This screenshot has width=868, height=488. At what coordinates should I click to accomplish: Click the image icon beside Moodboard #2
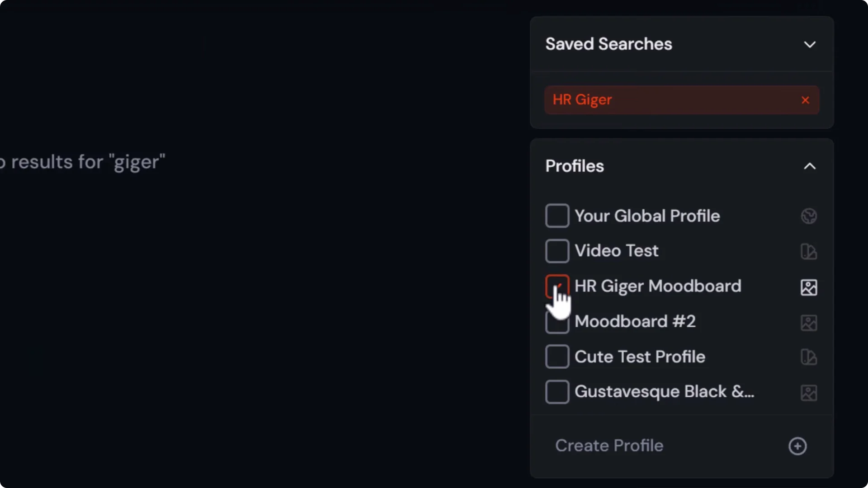click(809, 323)
